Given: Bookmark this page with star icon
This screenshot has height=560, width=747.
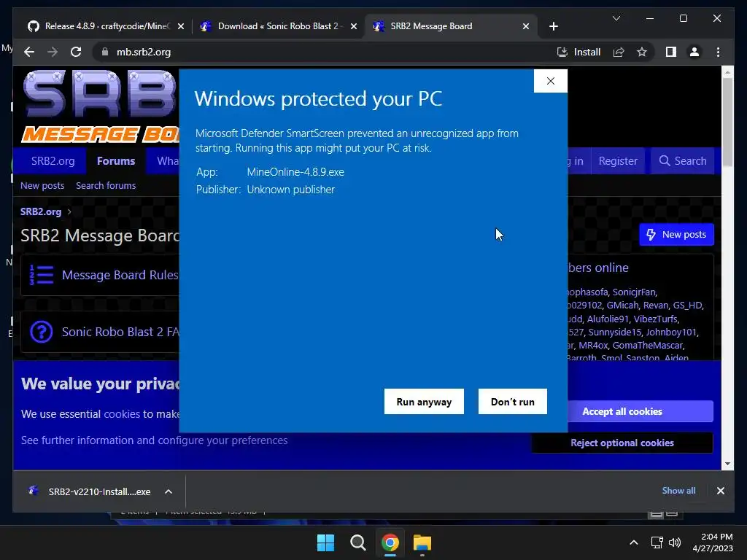Looking at the screenshot, I should [x=642, y=52].
